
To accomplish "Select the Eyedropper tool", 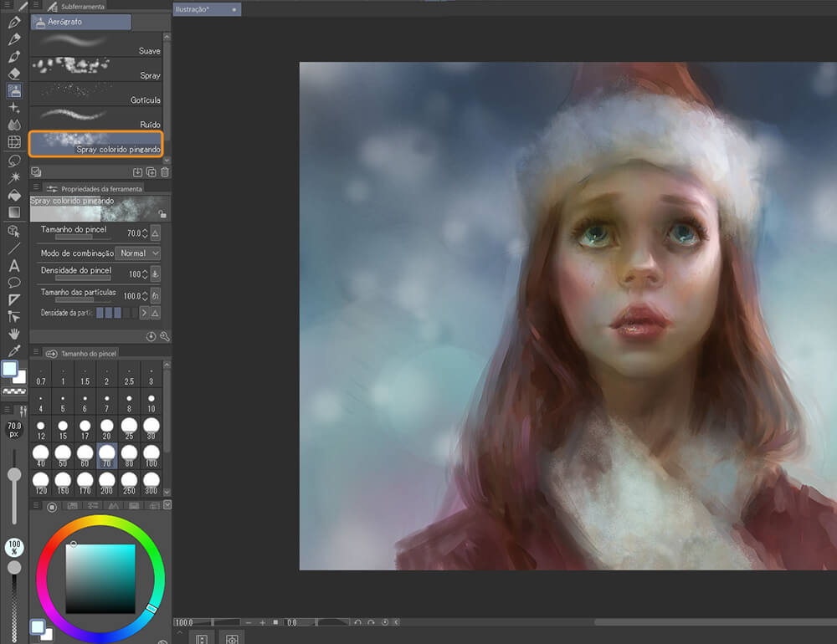I will point(14,351).
